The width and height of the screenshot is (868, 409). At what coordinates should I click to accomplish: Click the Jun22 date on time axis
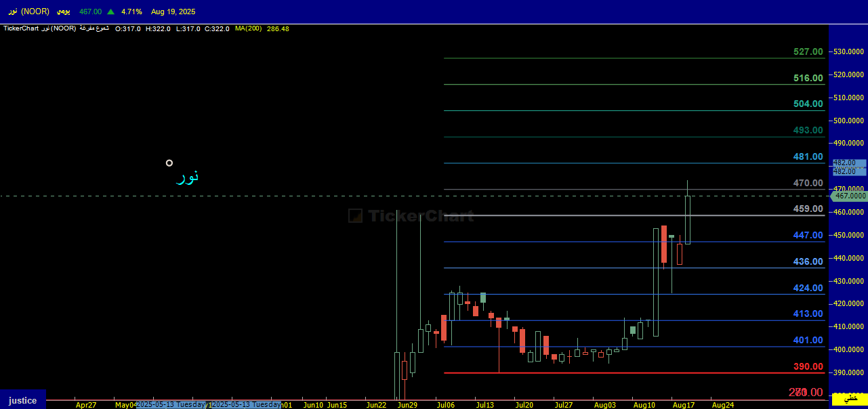376,405
